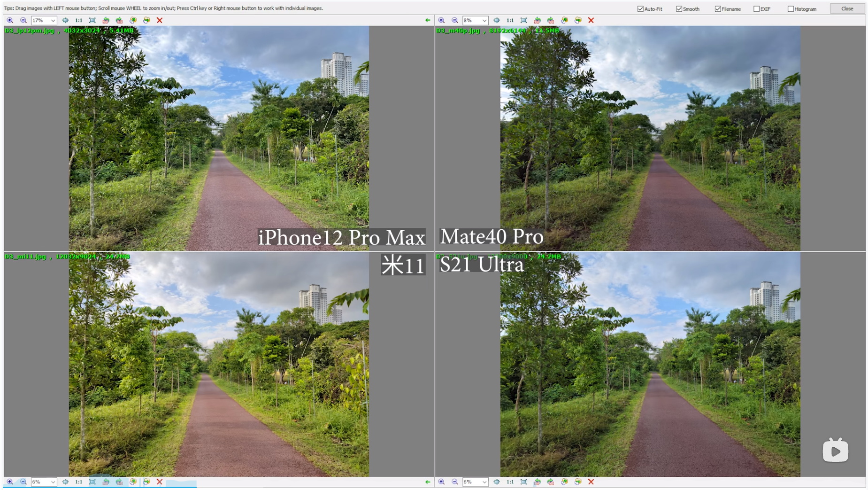This screenshot has width=868, height=490.
Task: Zoom in on the S21 Ultra image
Action: pos(441,482)
